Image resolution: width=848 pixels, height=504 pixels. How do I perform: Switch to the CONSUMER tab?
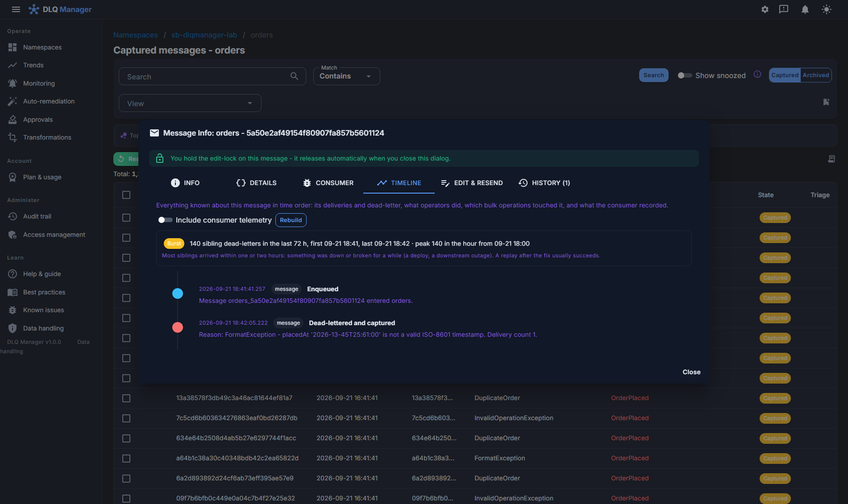tap(328, 183)
